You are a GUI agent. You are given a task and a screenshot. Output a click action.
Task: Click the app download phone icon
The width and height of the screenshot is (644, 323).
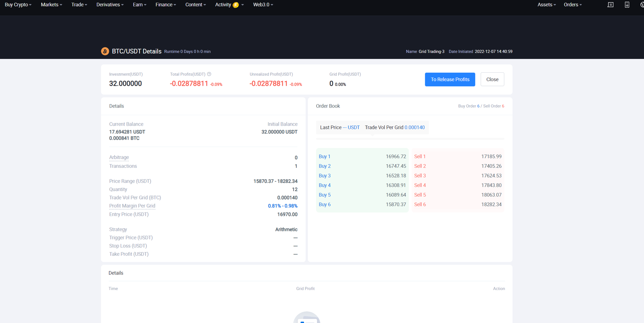(627, 5)
